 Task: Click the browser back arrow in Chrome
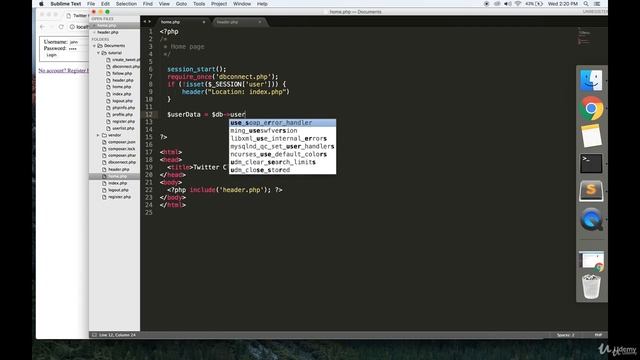(43, 27)
